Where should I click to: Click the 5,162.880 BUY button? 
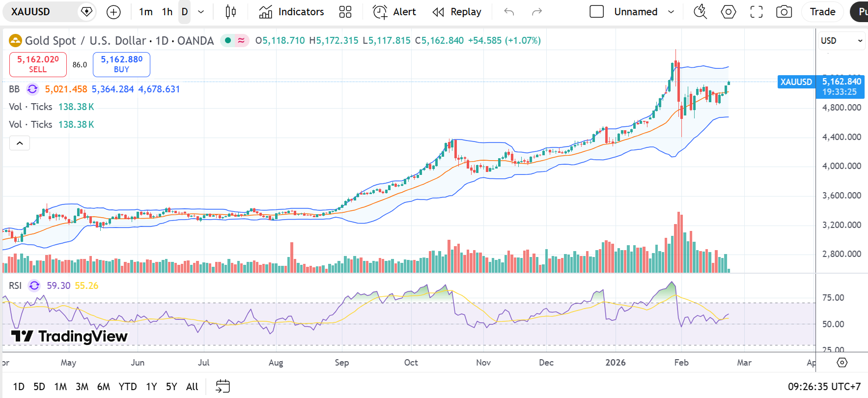tap(121, 64)
